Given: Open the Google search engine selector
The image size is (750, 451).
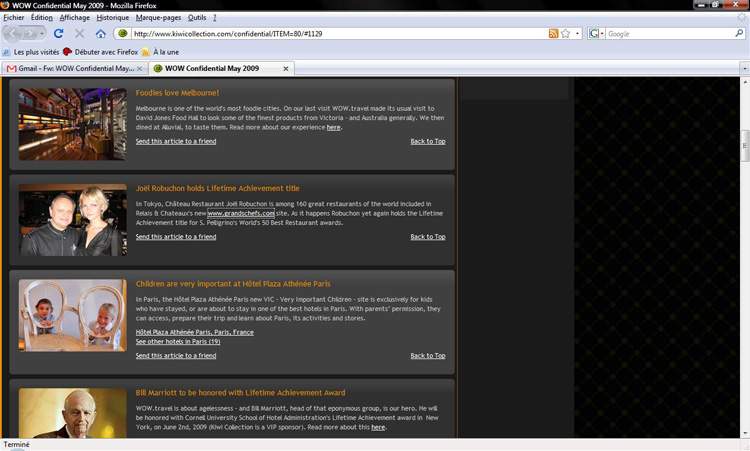Looking at the screenshot, I should (x=596, y=33).
